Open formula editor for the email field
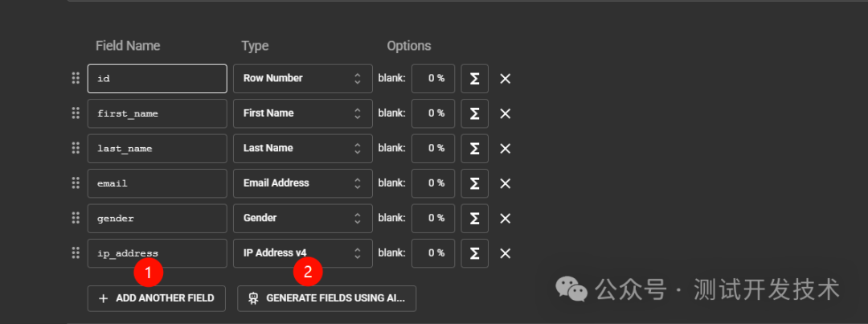Screen dimensions: 868x324 coord(474,183)
